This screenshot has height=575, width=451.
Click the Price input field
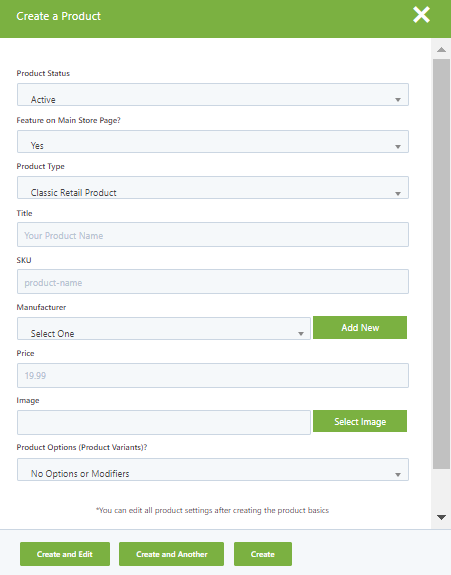click(x=213, y=376)
